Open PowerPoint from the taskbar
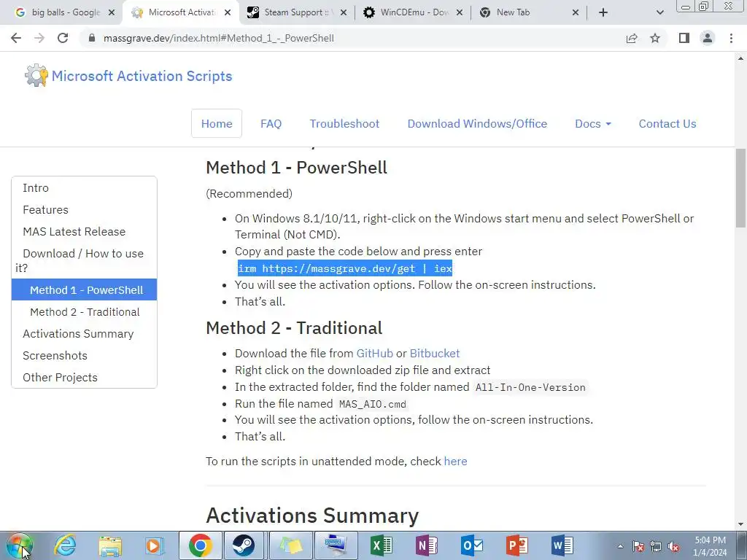 pyautogui.click(x=517, y=545)
